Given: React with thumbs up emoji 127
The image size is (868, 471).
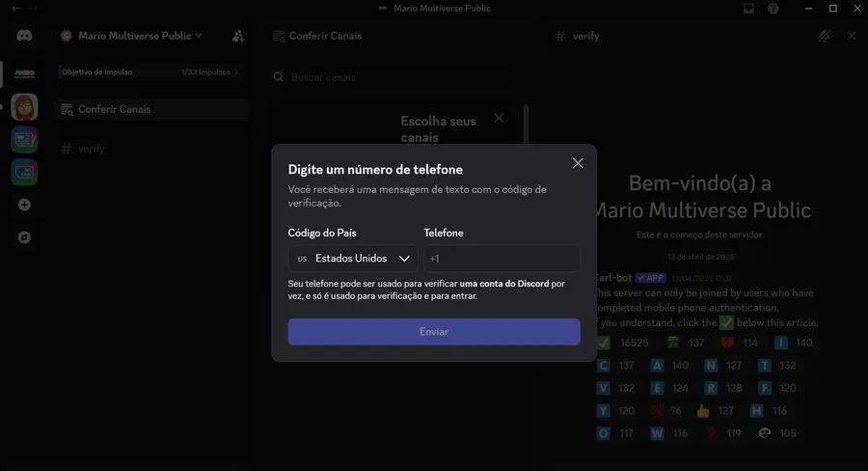Looking at the screenshot, I should [716, 411].
